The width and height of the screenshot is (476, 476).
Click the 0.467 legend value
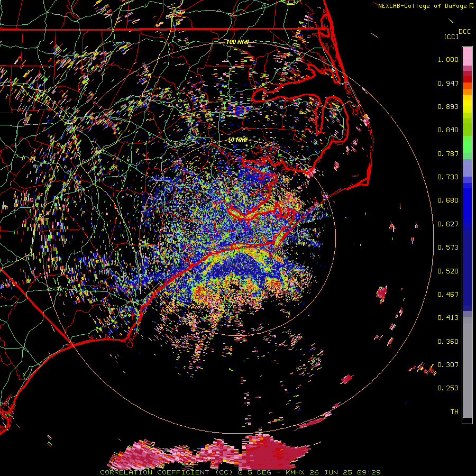448,295
